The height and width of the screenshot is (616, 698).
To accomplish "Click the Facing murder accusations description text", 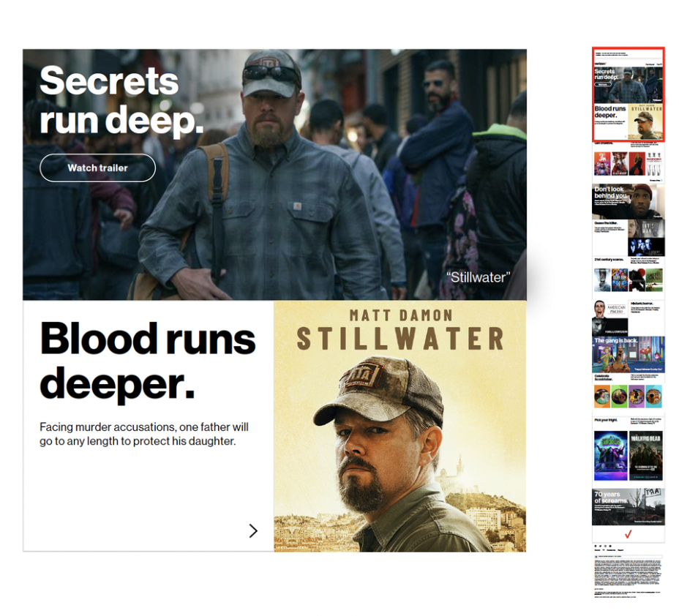I will click(x=144, y=434).
